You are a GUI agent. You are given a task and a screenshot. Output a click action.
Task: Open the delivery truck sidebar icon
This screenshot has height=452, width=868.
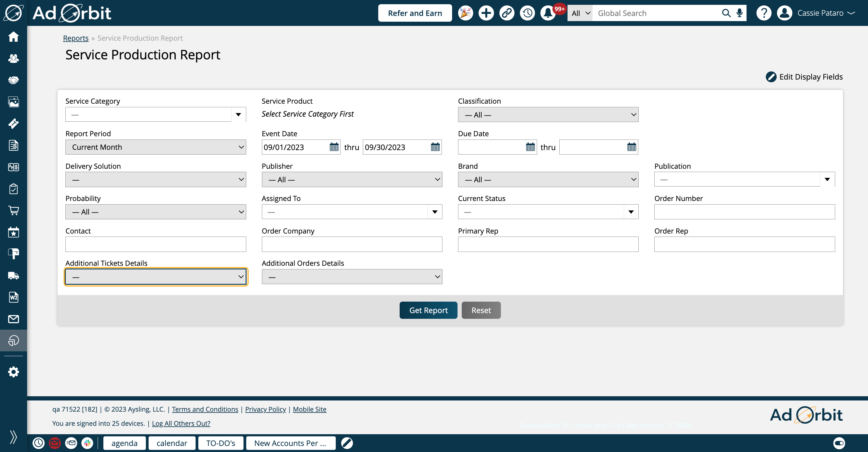click(x=14, y=275)
